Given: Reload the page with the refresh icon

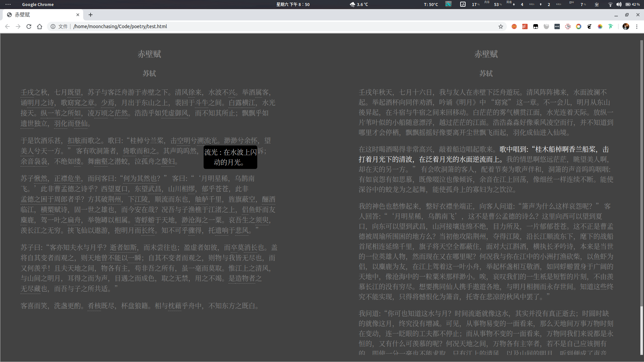Looking at the screenshot, I should pyautogui.click(x=29, y=26).
